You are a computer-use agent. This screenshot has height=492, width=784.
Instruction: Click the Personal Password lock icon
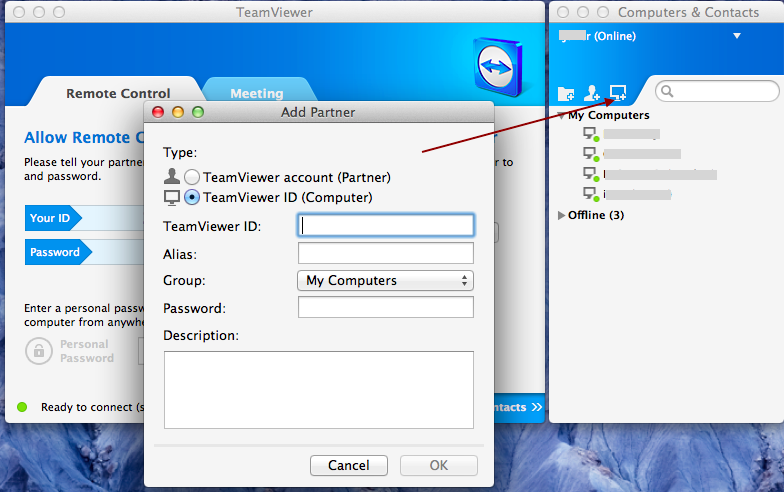(39, 351)
